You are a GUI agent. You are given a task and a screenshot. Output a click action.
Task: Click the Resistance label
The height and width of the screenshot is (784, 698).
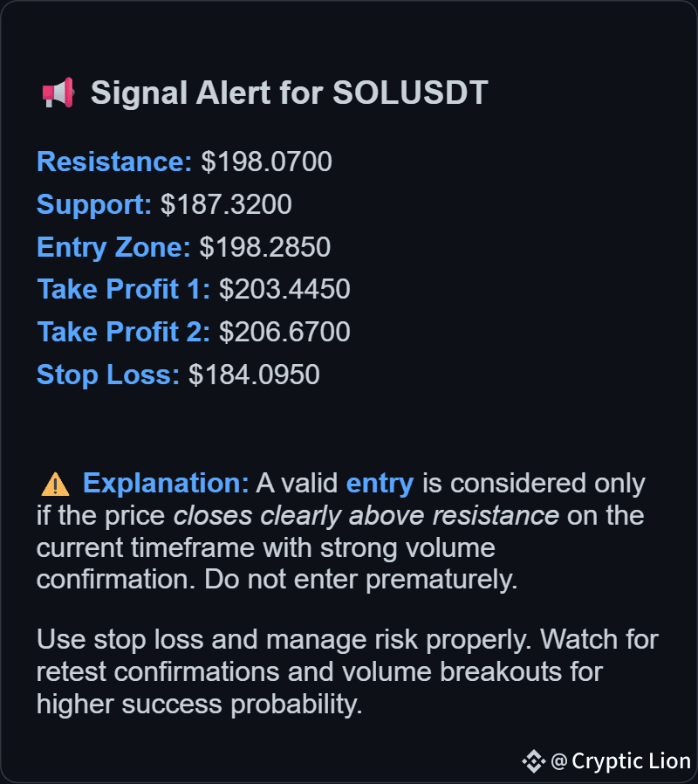point(114,162)
